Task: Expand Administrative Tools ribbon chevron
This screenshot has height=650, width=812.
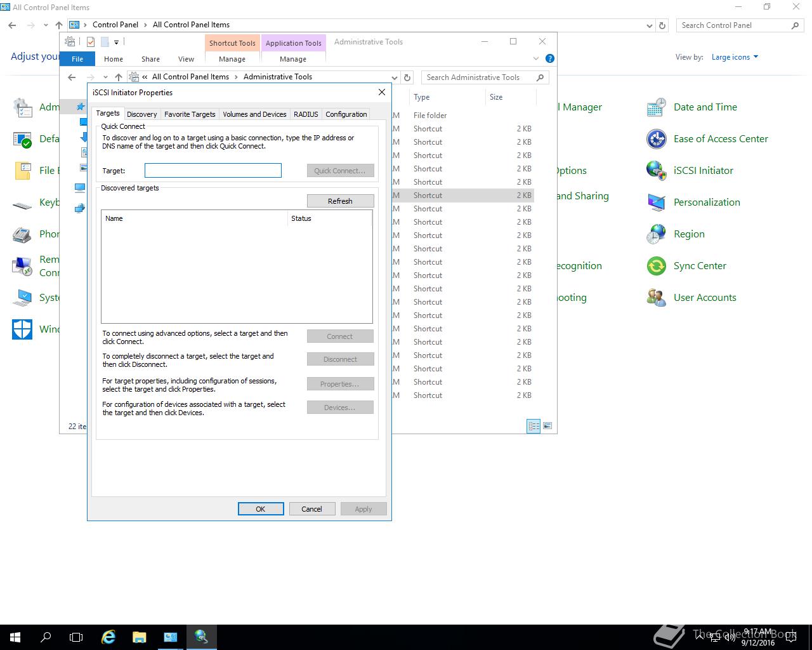Action: click(536, 58)
